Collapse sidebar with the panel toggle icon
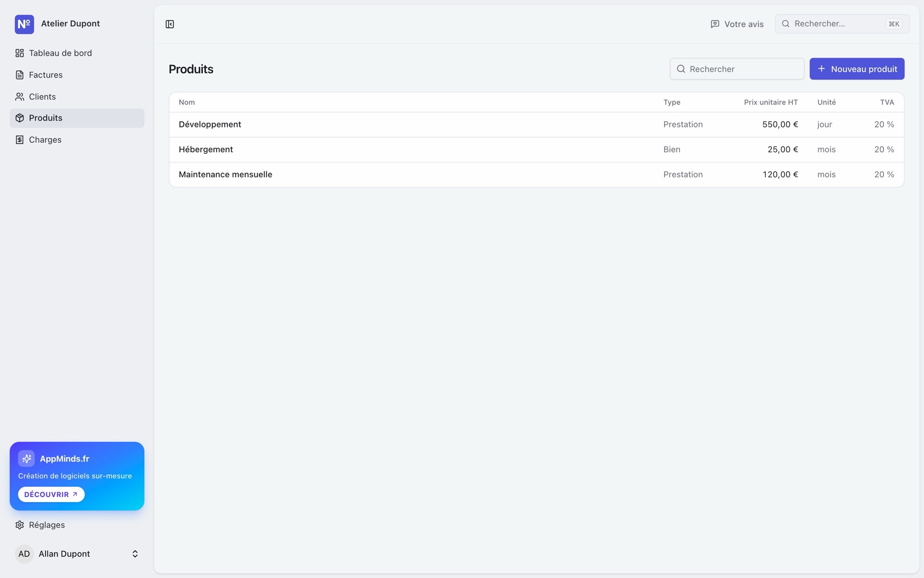Screen dimensions: 924x578 (x=170, y=24)
